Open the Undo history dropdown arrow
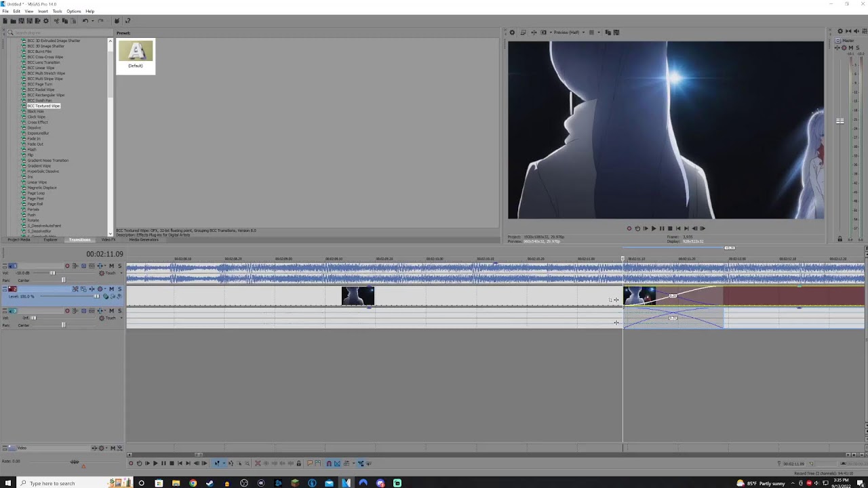The width and height of the screenshot is (868, 488). (x=93, y=21)
